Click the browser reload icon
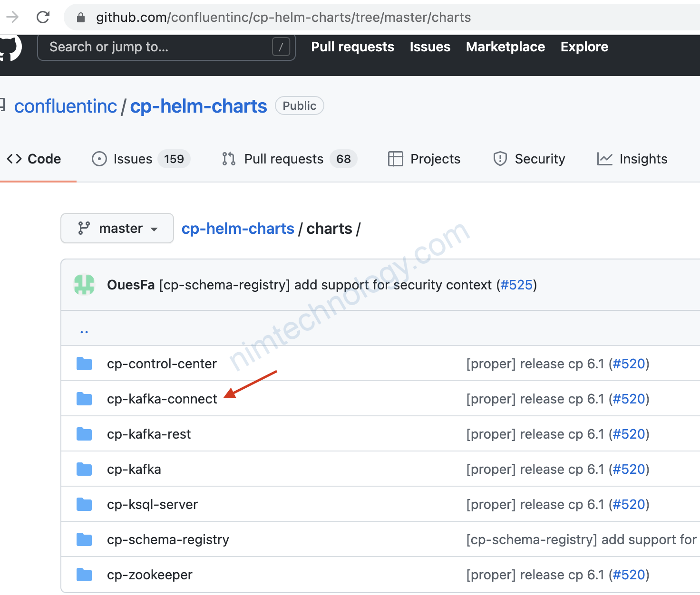The width and height of the screenshot is (700, 595). [x=43, y=18]
